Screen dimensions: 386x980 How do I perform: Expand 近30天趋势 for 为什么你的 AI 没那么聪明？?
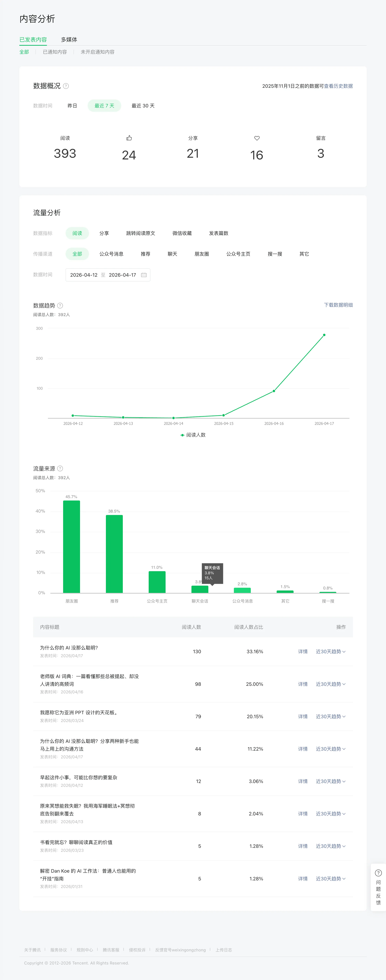click(x=330, y=652)
